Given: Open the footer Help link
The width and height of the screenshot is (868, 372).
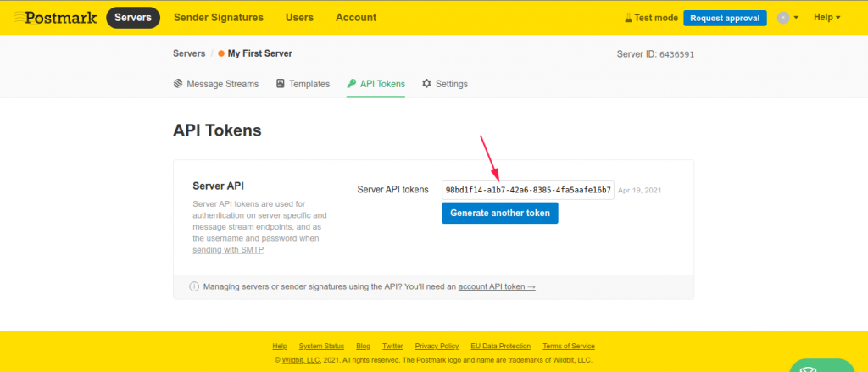Looking at the screenshot, I should click(280, 346).
